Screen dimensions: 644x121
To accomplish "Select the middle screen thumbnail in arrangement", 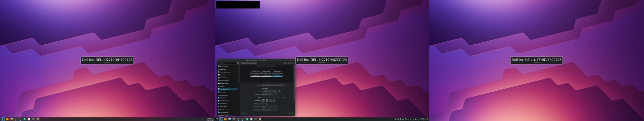I will (x=267, y=73).
